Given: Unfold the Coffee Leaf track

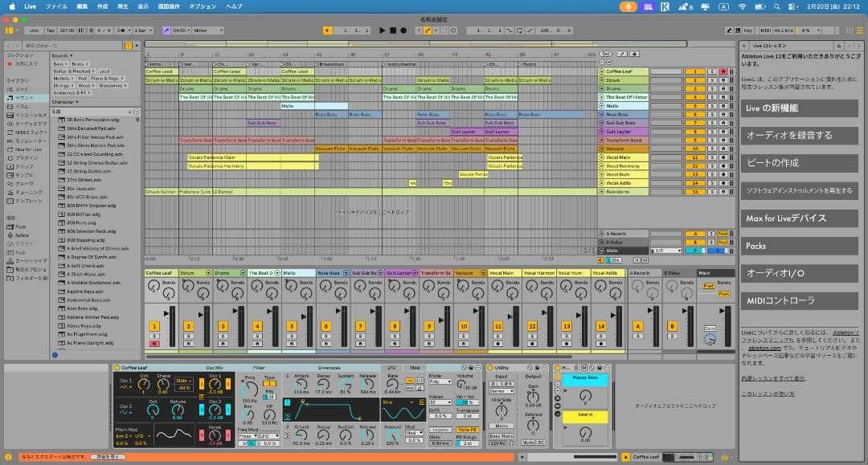Looking at the screenshot, I should click(x=601, y=71).
